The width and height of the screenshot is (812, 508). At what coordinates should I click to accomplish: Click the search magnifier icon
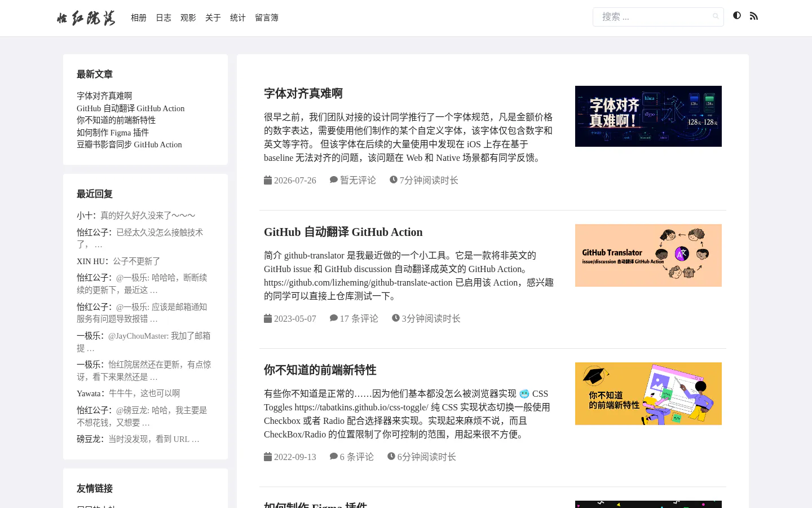tap(716, 16)
